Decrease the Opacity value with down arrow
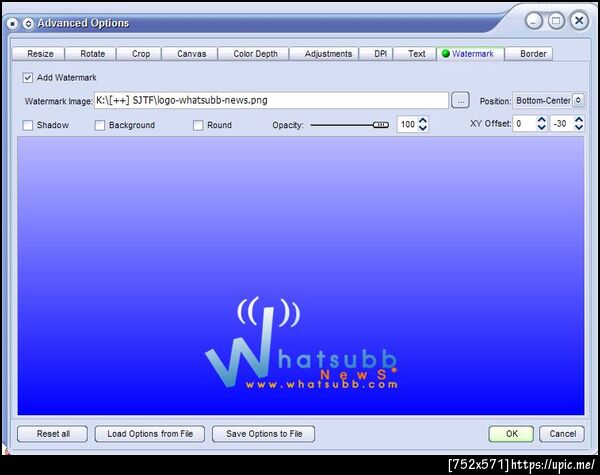The image size is (600, 475). click(422, 128)
